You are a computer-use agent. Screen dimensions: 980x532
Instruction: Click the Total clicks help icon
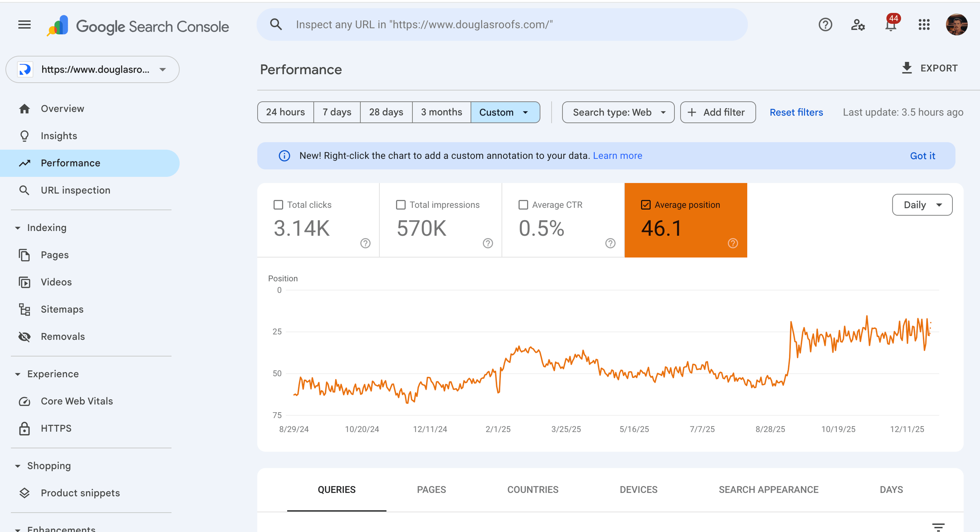point(365,243)
